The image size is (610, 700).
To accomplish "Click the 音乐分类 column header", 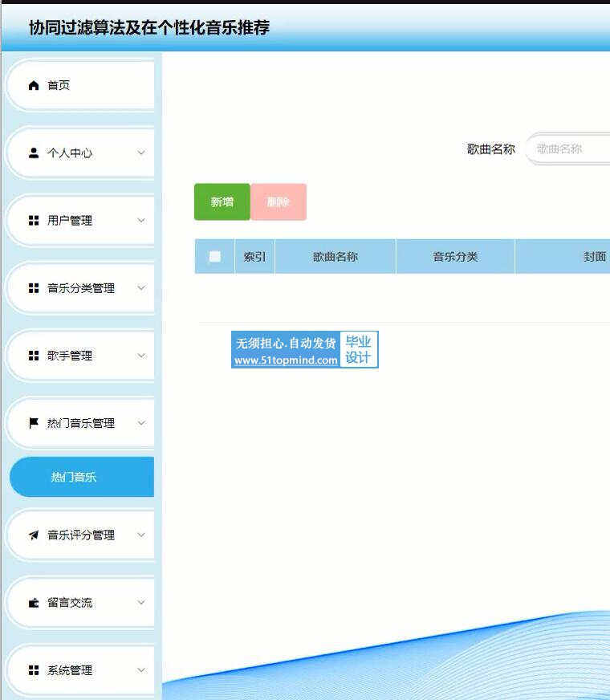I will tap(455, 256).
